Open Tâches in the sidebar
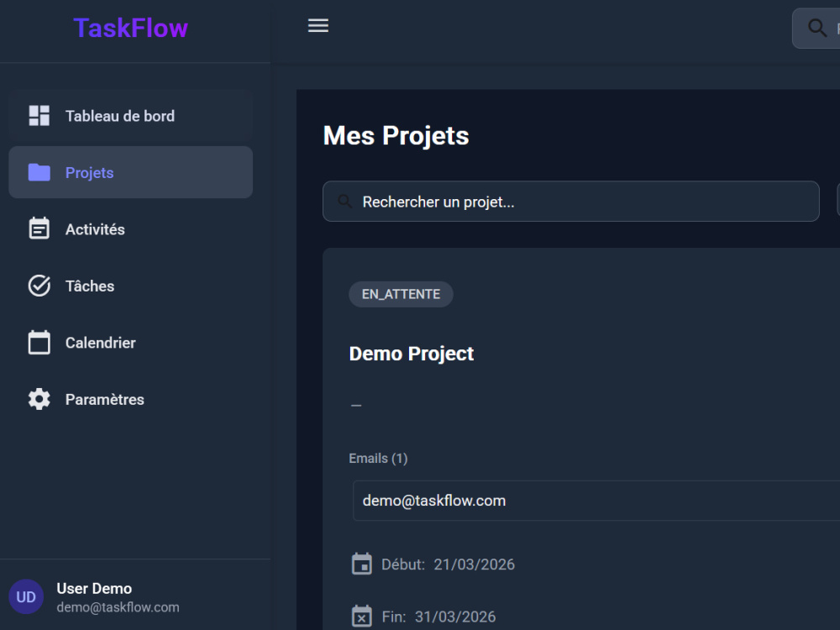 pyautogui.click(x=131, y=286)
